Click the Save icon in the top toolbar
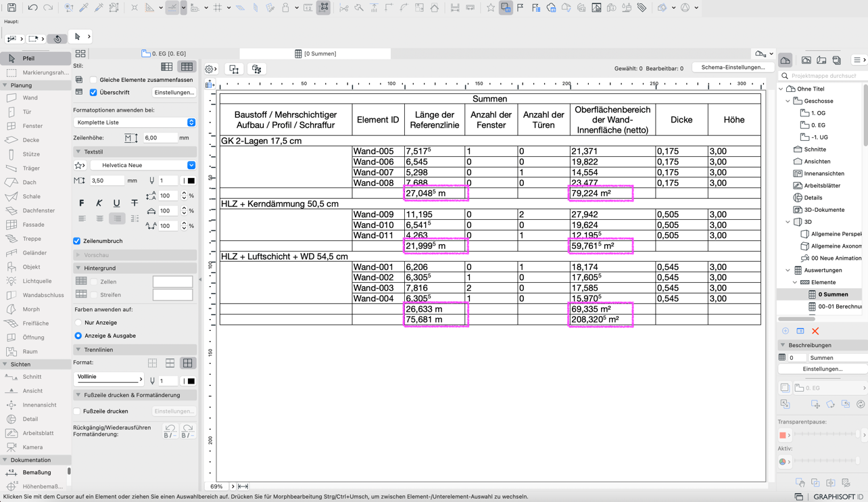This screenshot has width=868, height=502. [11, 8]
